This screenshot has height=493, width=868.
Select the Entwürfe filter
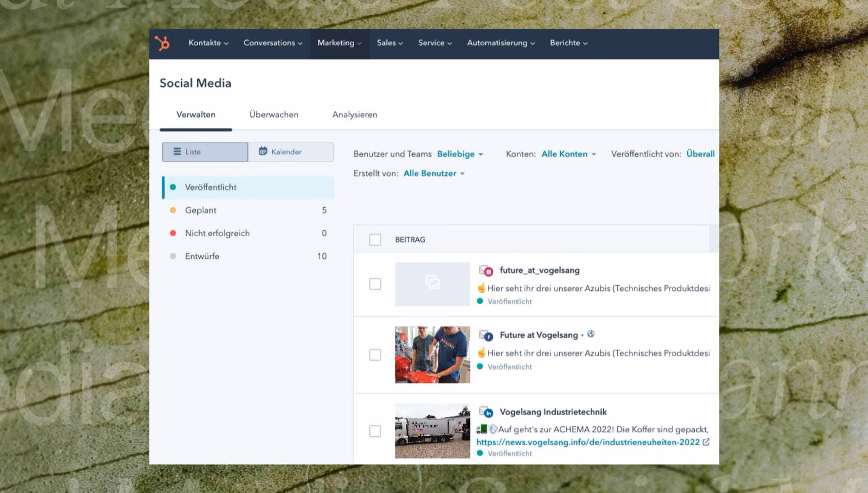point(248,256)
